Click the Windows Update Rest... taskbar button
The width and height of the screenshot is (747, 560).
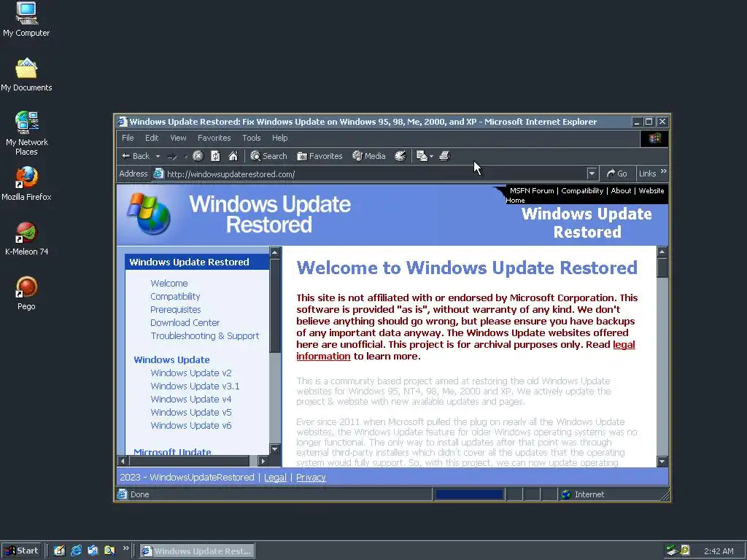point(197,551)
